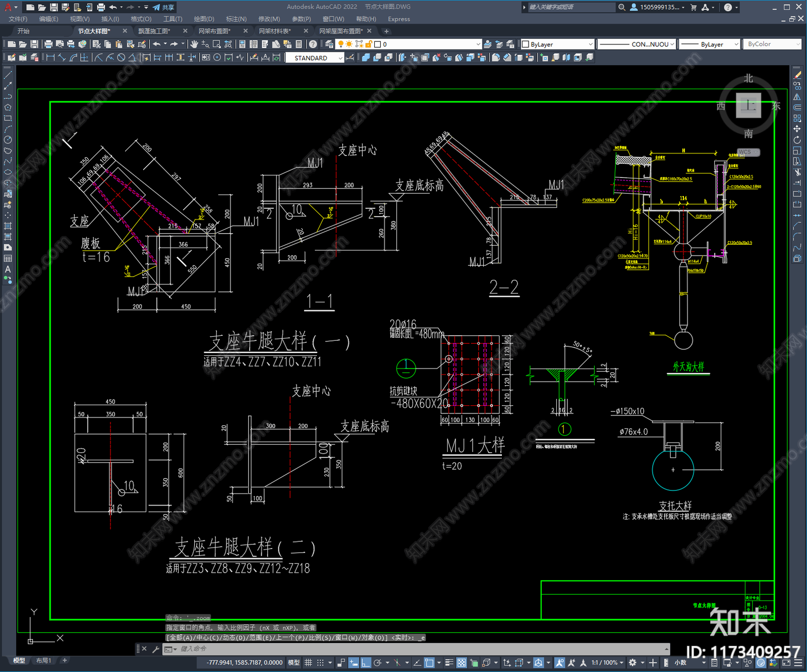Choose the Table tool in the Draw toolbar
Viewport: 807px width, 672px height.
coord(8,258)
